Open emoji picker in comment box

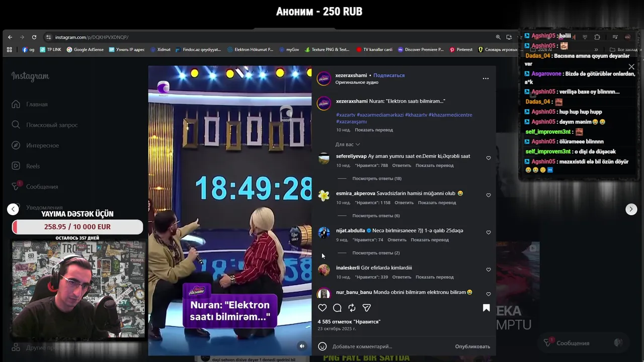tap(323, 346)
